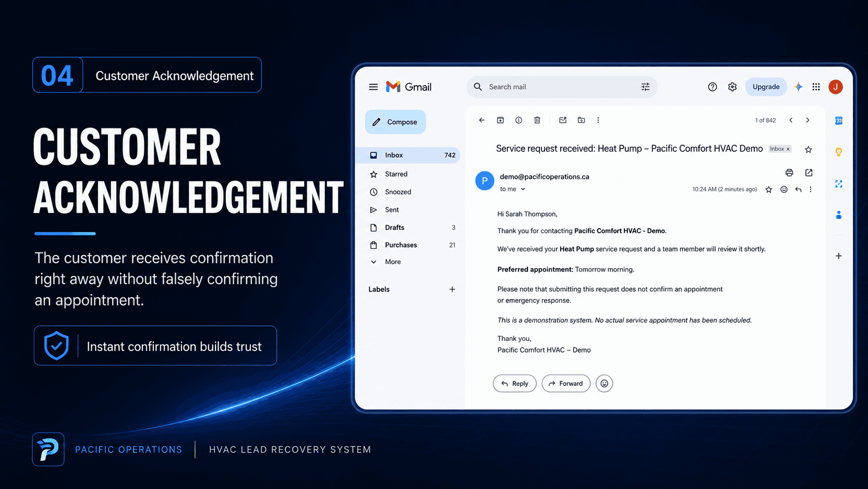Go back to the inbox list
The image size is (868, 489).
click(482, 120)
